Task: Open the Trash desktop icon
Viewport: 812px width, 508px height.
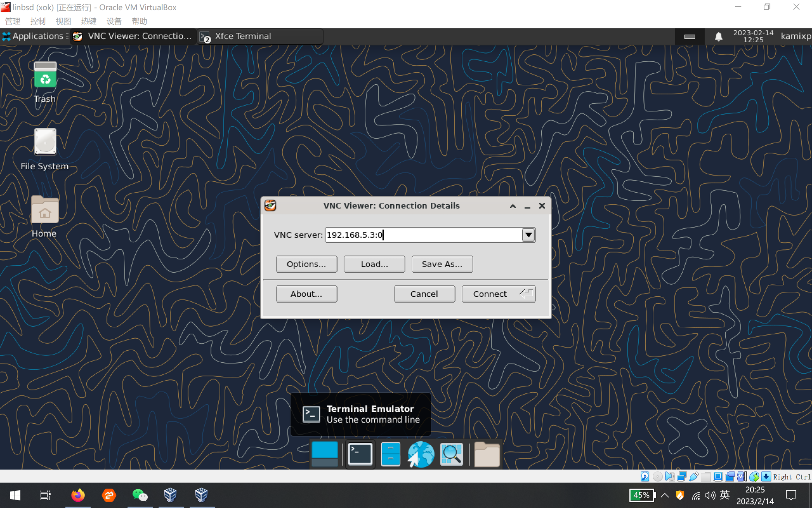Action: tap(45, 75)
